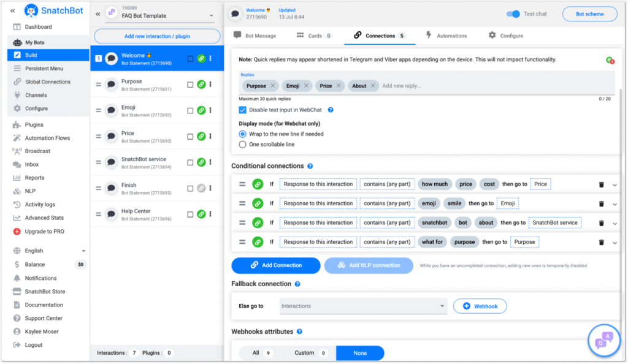The image size is (628, 364).
Task: Expand the first conditional connection row chevron
Action: (615, 184)
